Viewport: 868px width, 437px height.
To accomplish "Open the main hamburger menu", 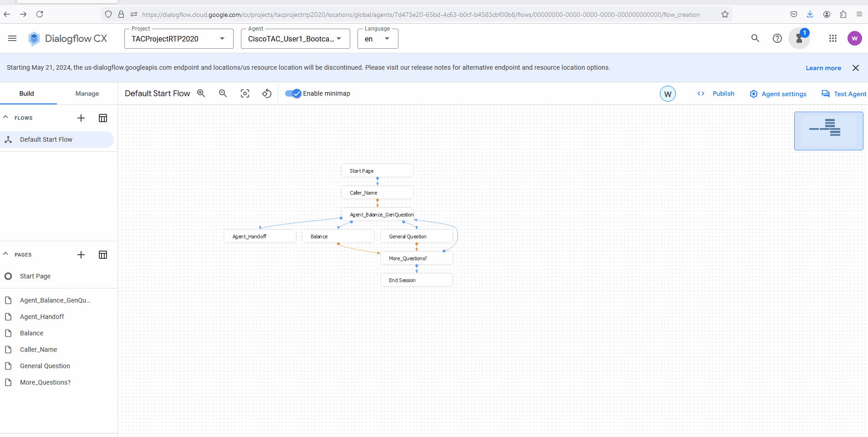I will point(12,38).
